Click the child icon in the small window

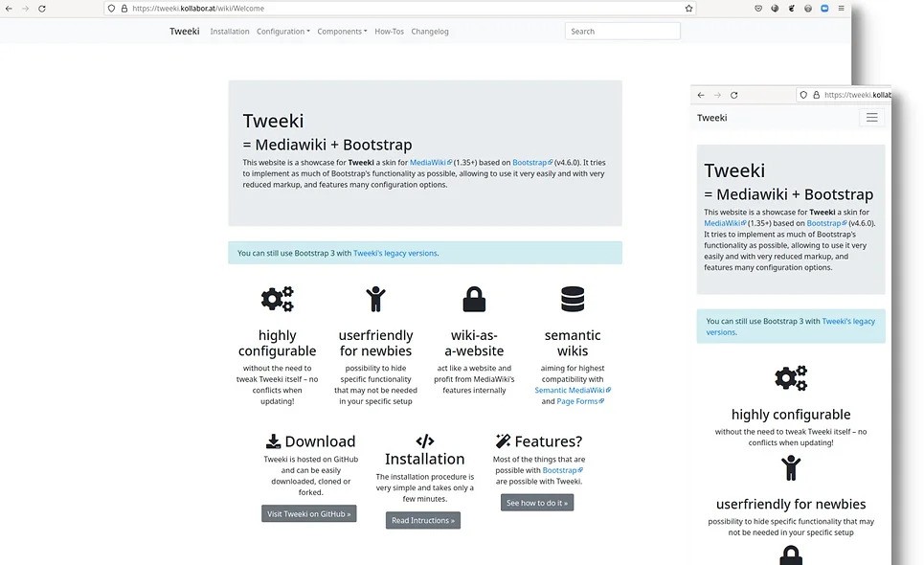click(x=791, y=468)
